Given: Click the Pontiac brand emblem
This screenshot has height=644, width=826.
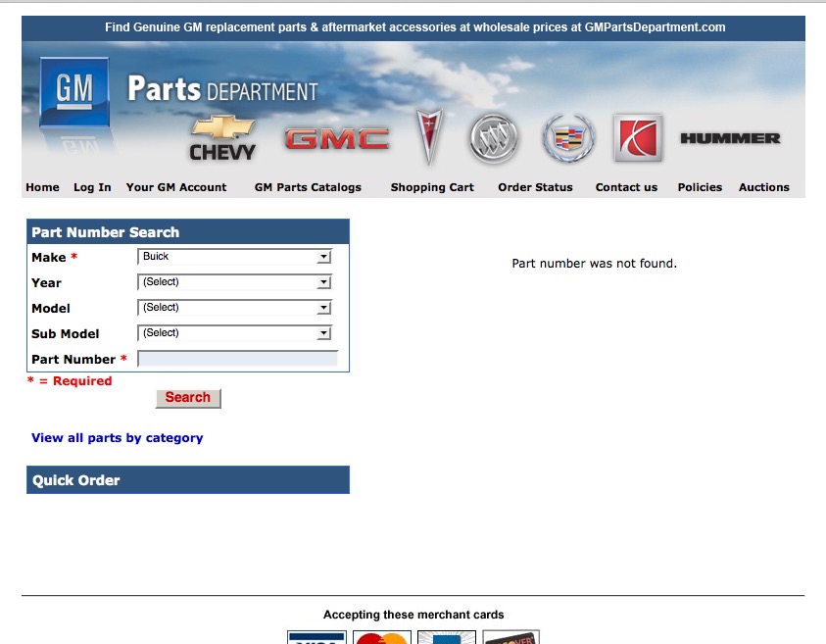Looking at the screenshot, I should pos(428,137).
